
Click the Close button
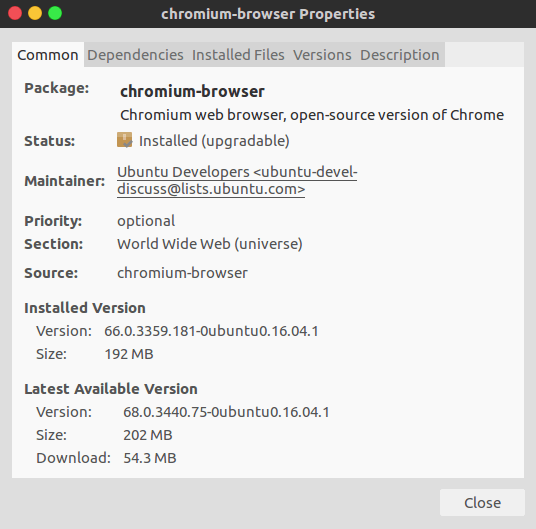[482, 502]
